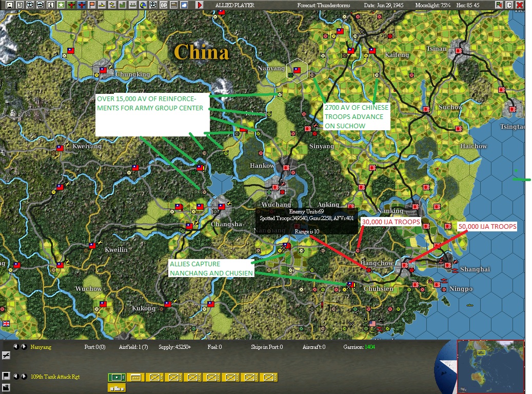
Task: Open the green factory industry icon
Action: (122, 5)
